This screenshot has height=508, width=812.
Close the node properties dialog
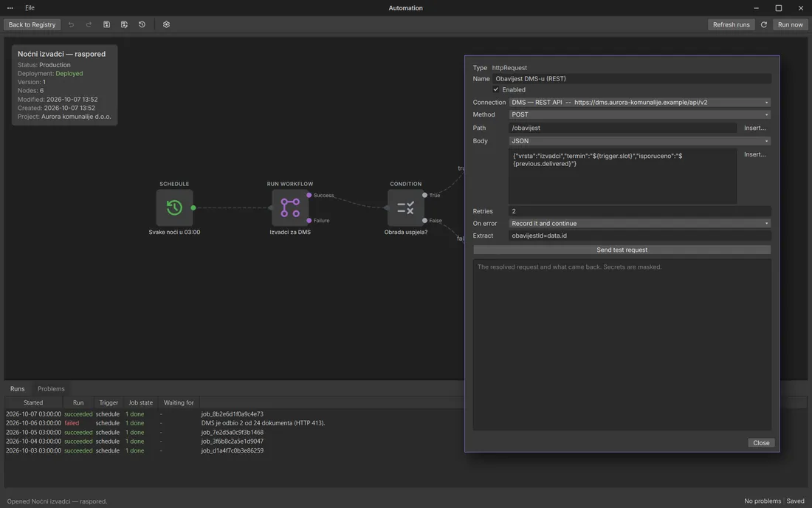[x=761, y=443]
